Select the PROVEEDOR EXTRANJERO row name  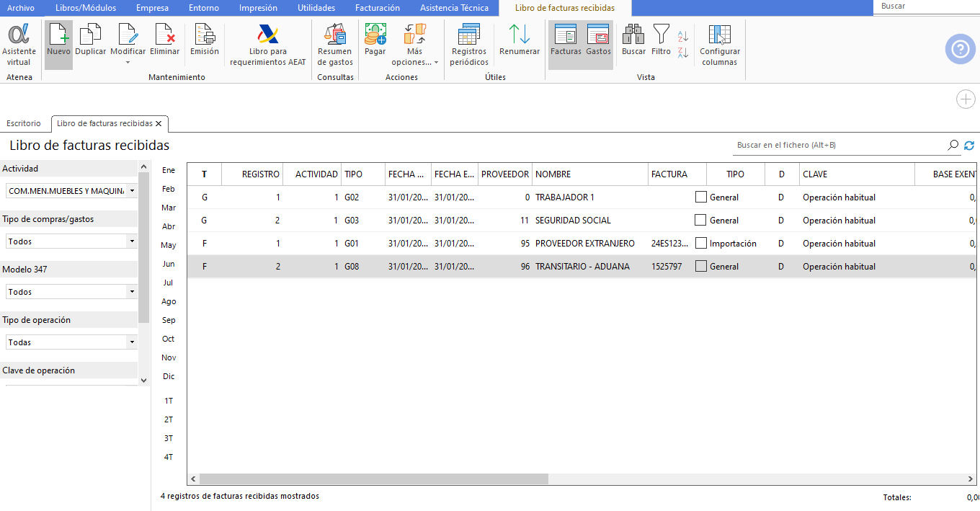585,243
